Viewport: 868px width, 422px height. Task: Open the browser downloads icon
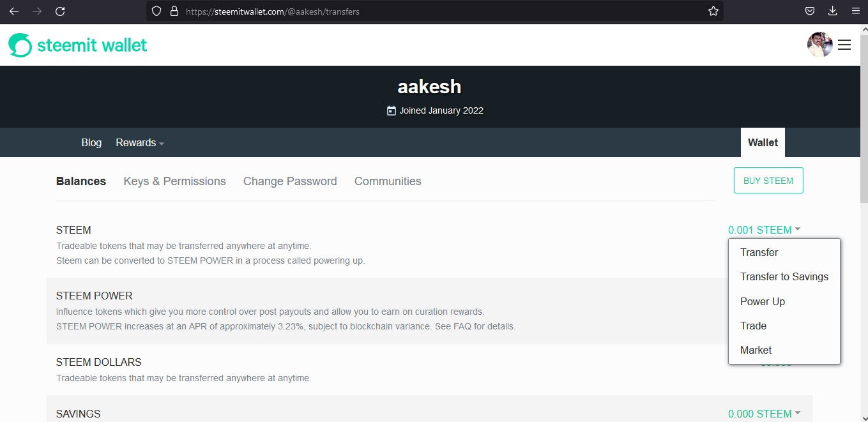pos(832,11)
